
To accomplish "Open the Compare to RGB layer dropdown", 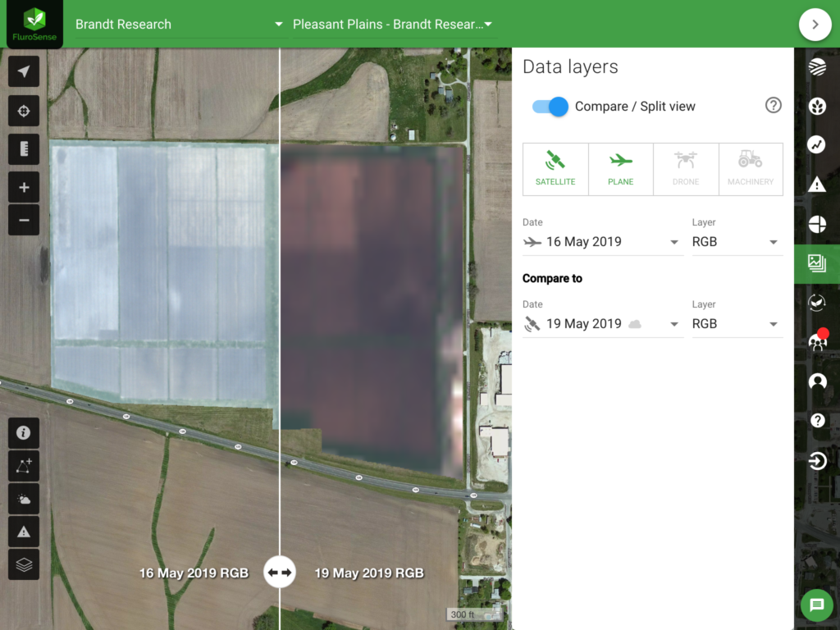I will click(737, 324).
